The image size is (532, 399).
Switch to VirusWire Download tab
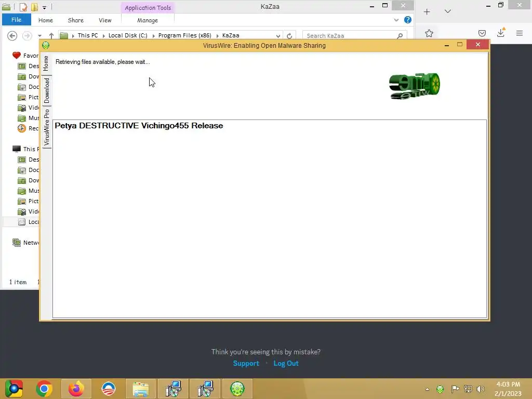coord(46,90)
